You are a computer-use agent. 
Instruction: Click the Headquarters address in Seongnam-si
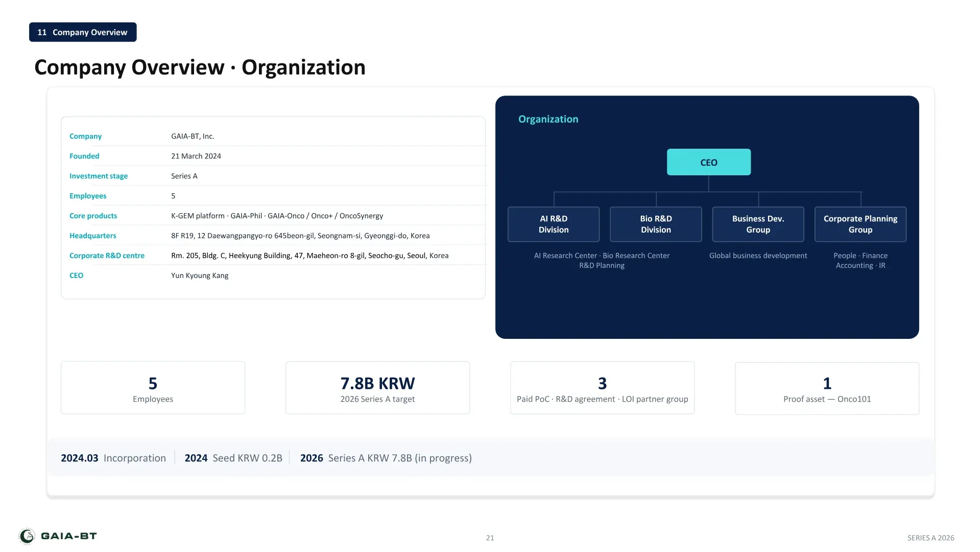[300, 236]
